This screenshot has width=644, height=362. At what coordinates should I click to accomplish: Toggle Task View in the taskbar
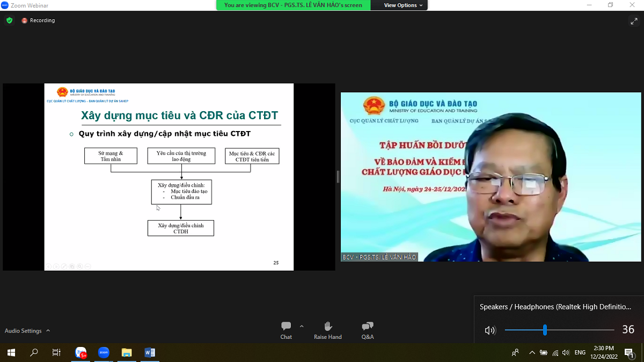pos(56,353)
